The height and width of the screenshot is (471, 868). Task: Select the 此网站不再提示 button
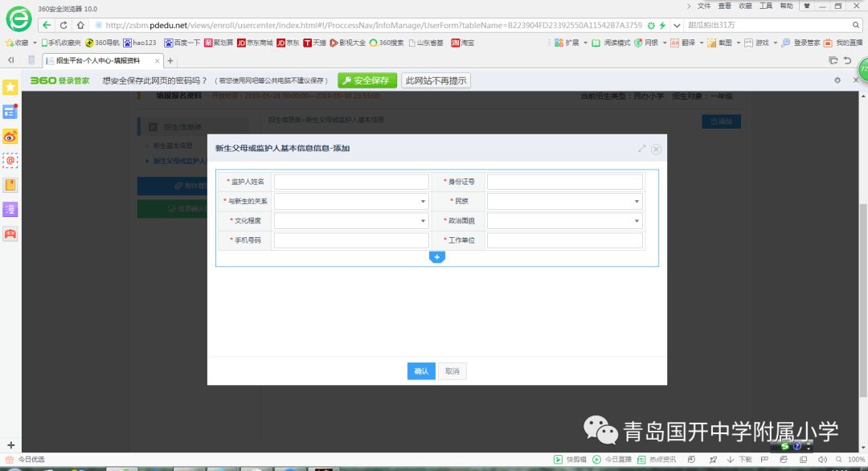(436, 80)
